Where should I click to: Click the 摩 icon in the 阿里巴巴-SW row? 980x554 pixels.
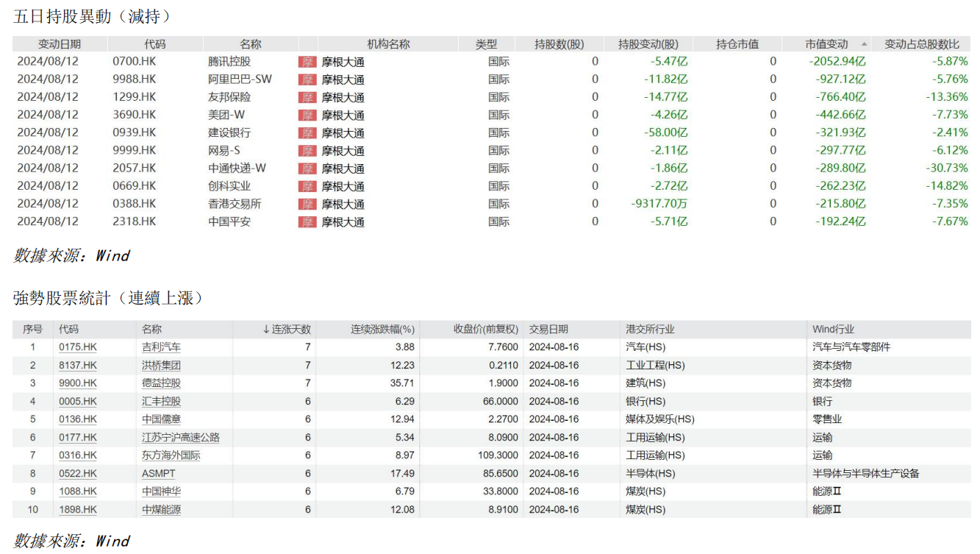coord(307,79)
